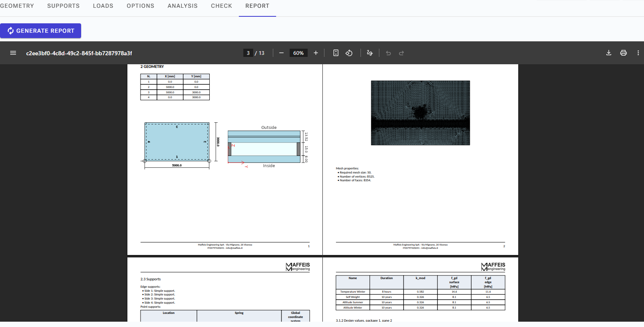Click the redo arrow in PDF toolbar
The width and height of the screenshot is (644, 327).
coord(401,53)
